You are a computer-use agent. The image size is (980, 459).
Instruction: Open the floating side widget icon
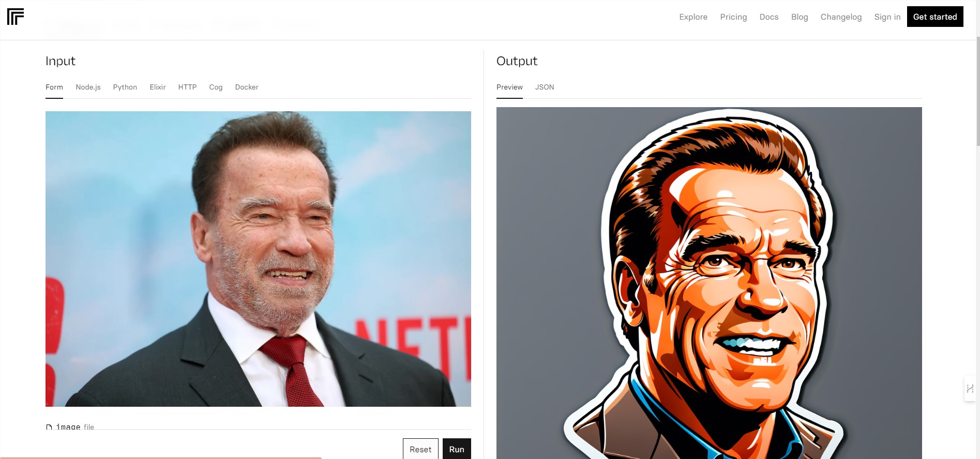tap(970, 389)
